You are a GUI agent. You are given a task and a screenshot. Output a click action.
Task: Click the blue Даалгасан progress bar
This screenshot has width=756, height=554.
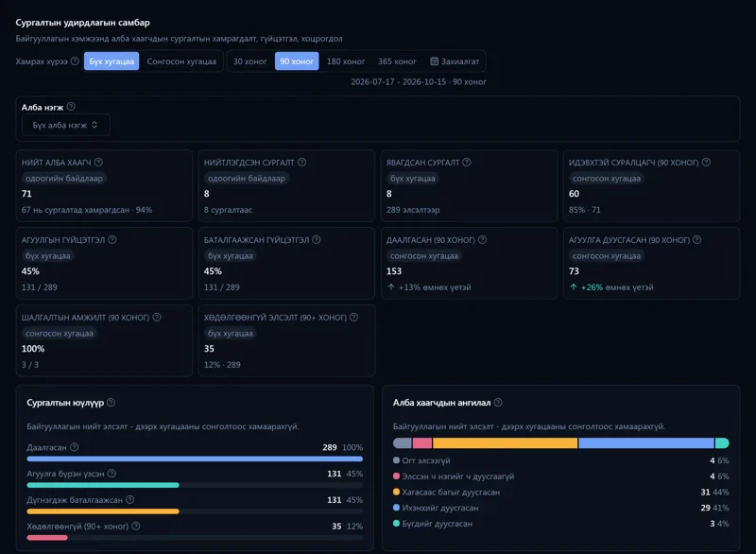click(195, 459)
